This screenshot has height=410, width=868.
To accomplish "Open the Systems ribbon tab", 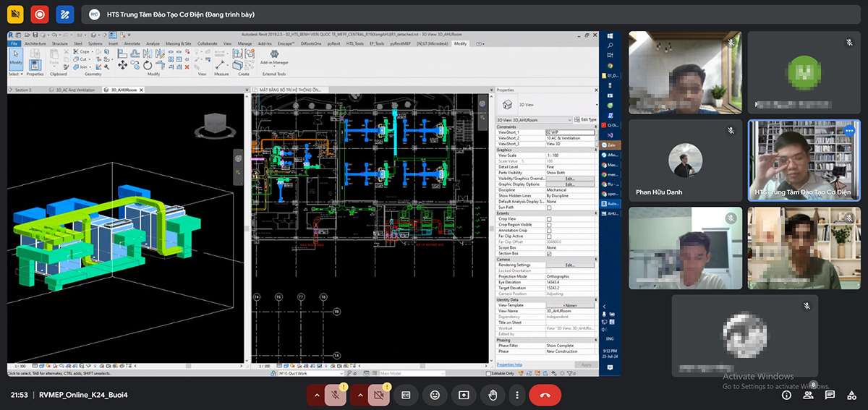I will point(95,43).
